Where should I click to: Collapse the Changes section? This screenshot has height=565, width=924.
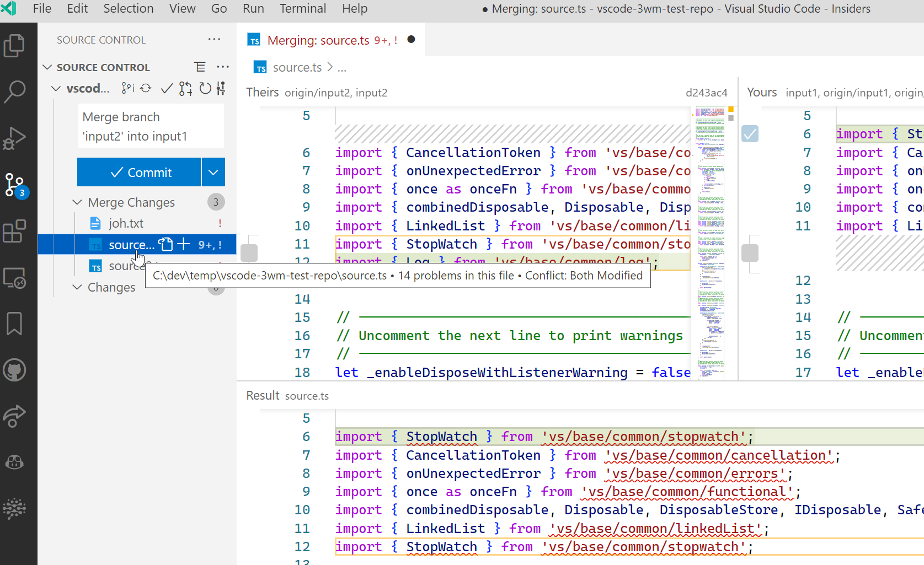[77, 287]
